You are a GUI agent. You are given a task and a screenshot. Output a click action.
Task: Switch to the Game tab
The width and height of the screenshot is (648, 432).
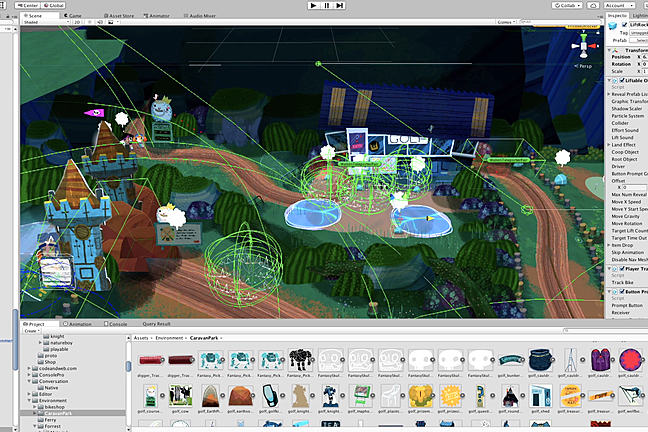[x=73, y=16]
